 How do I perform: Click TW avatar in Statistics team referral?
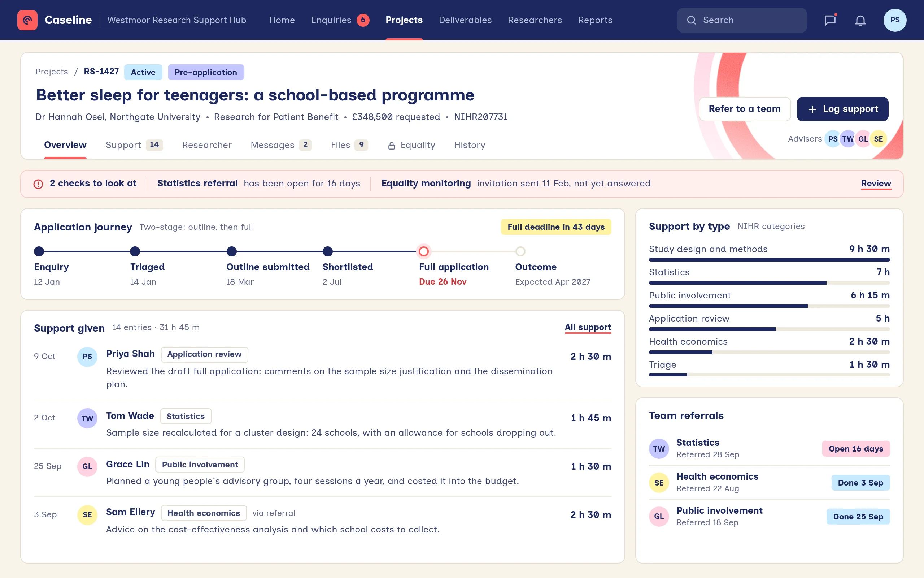tap(659, 449)
